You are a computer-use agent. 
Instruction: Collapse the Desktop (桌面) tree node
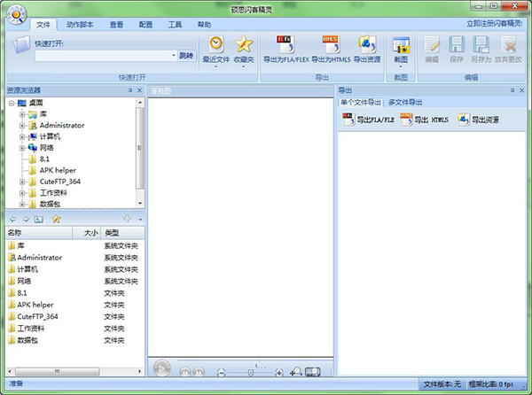pyautogui.click(x=12, y=103)
